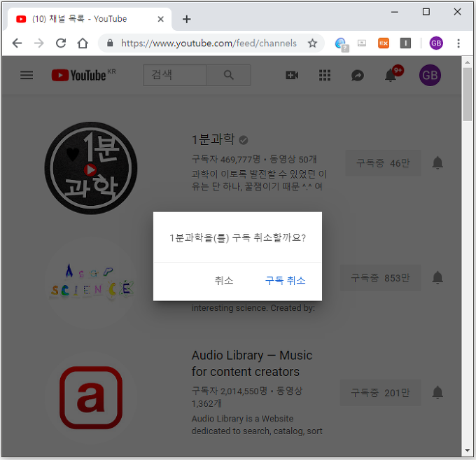Click the 구독자 469,777명 subscriber count text
Screen dimensions: 476x460
coord(226,159)
